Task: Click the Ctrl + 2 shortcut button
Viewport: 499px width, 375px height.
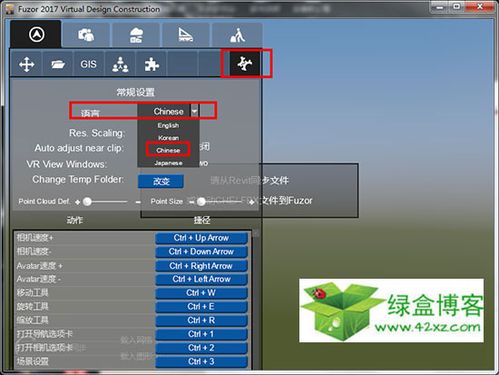Action: point(201,348)
